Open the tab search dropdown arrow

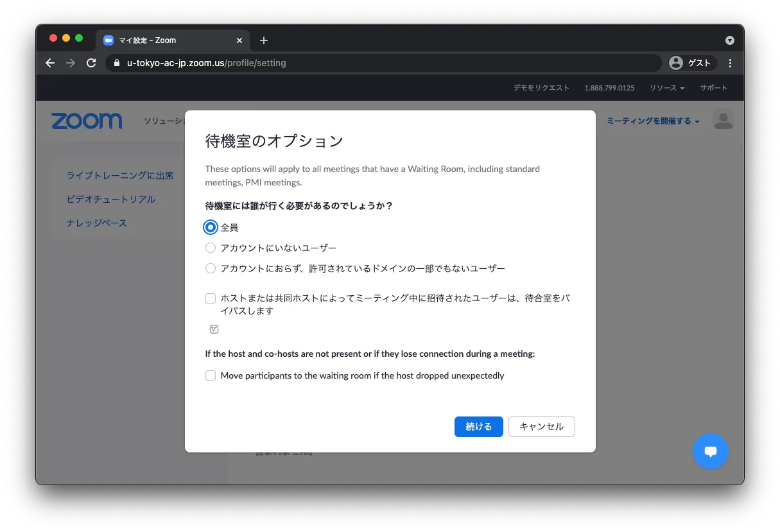730,40
